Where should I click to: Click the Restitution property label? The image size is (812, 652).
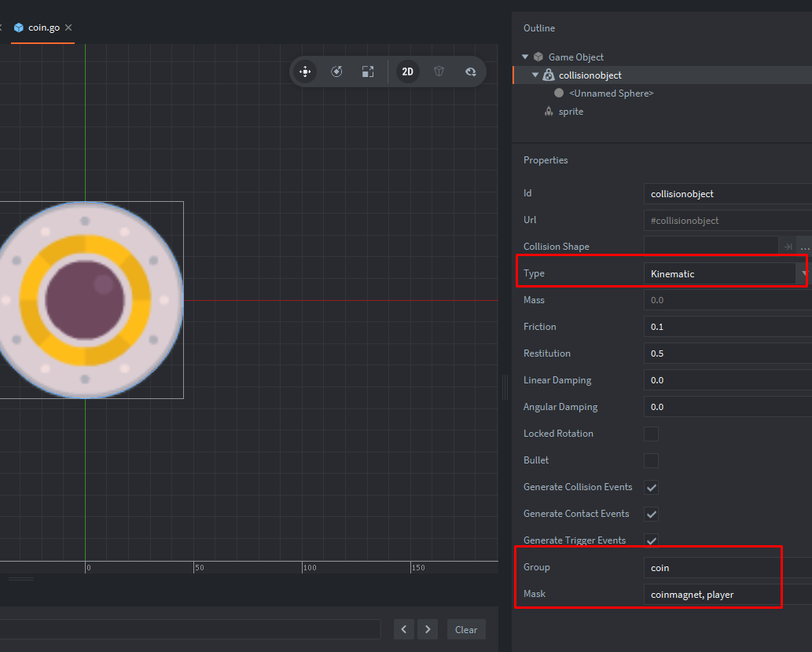547,353
